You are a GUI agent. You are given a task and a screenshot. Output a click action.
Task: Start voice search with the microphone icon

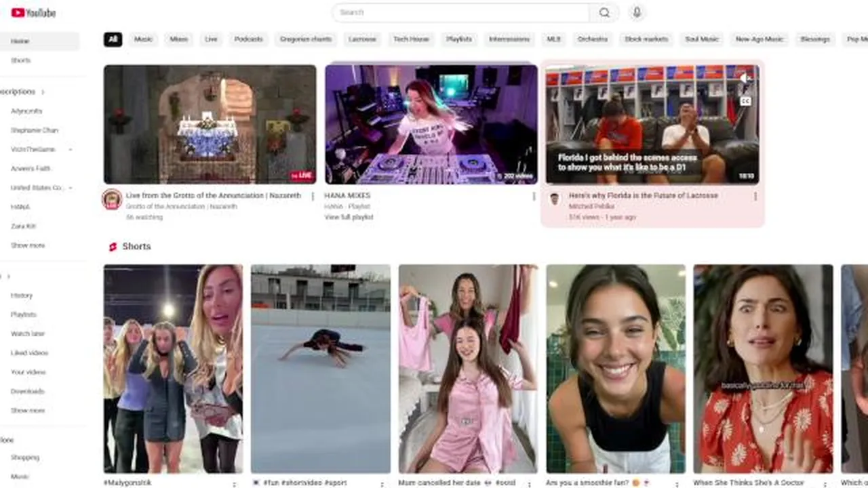[636, 12]
